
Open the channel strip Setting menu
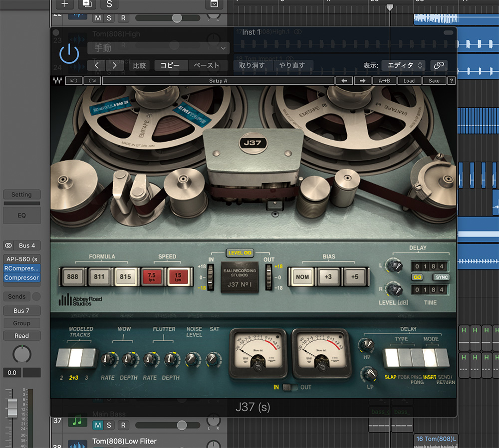pos(21,195)
